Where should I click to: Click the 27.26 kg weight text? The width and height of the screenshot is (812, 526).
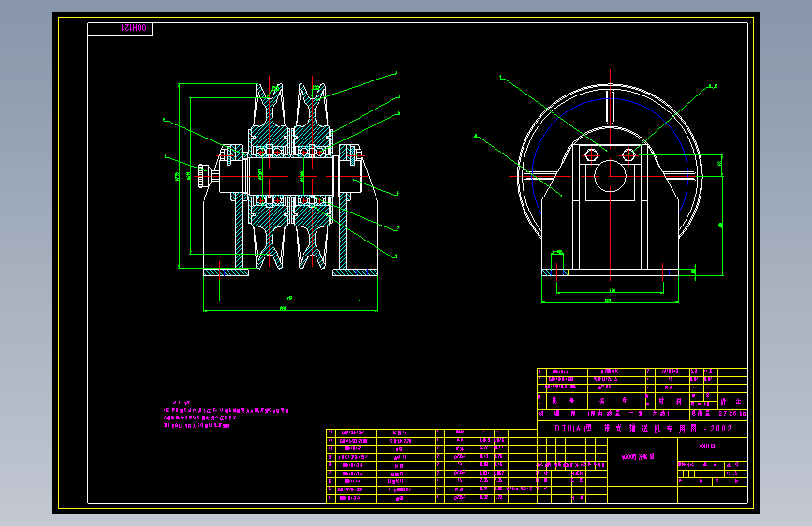731,414
